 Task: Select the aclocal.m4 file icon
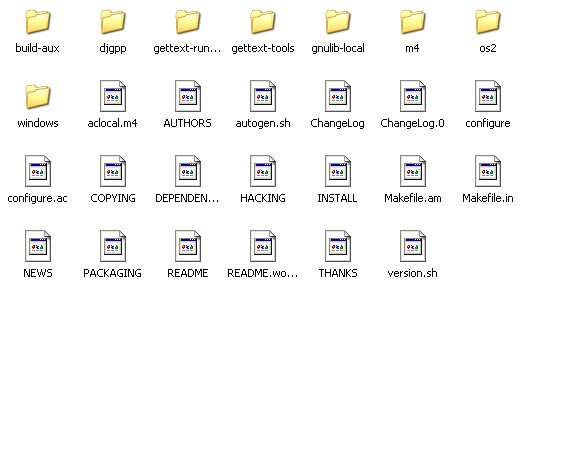point(113,96)
